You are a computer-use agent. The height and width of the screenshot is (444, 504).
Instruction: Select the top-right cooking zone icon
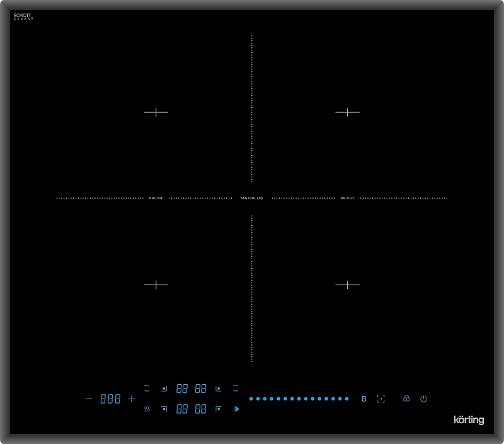pyautogui.click(x=219, y=389)
